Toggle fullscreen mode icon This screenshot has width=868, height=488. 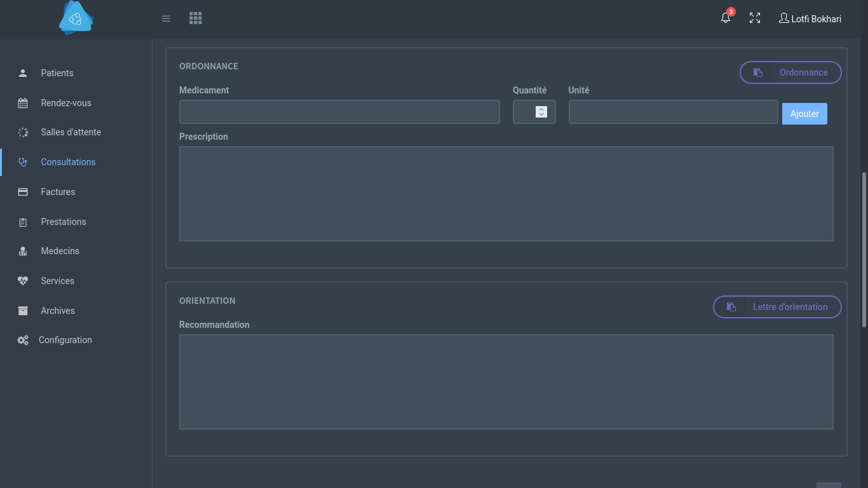point(755,18)
